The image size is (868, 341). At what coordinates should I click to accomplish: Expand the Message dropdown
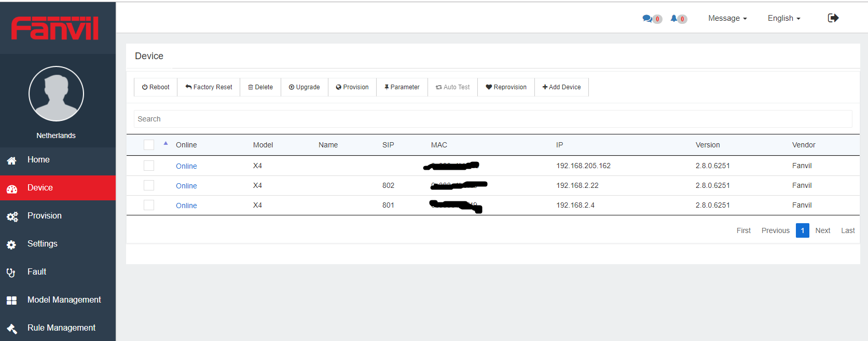point(727,18)
